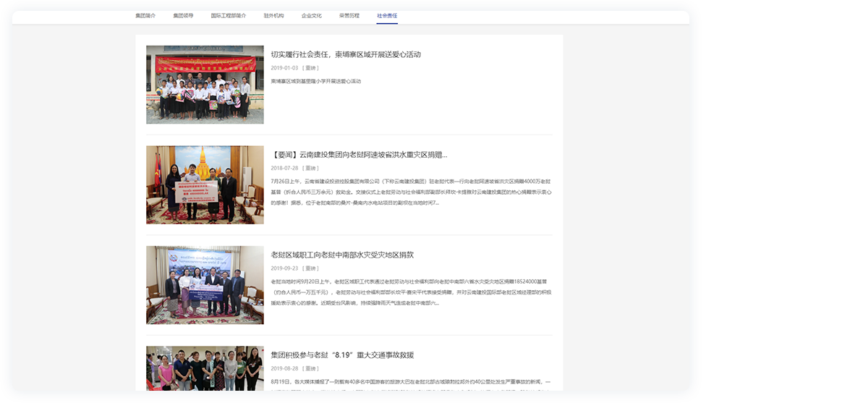Open the 8.19 traffic accident rescue thumbnail
This screenshot has width=868, height=403.
(x=205, y=368)
